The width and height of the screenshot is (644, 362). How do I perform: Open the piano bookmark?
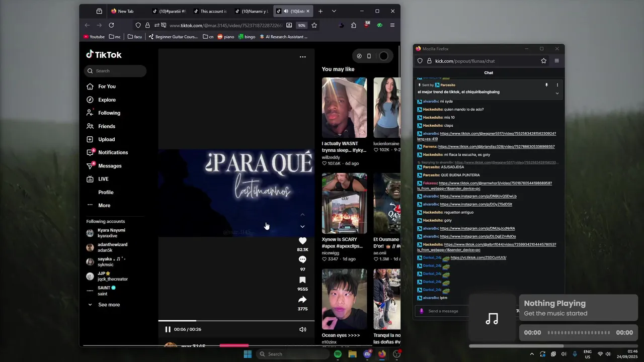225,37
